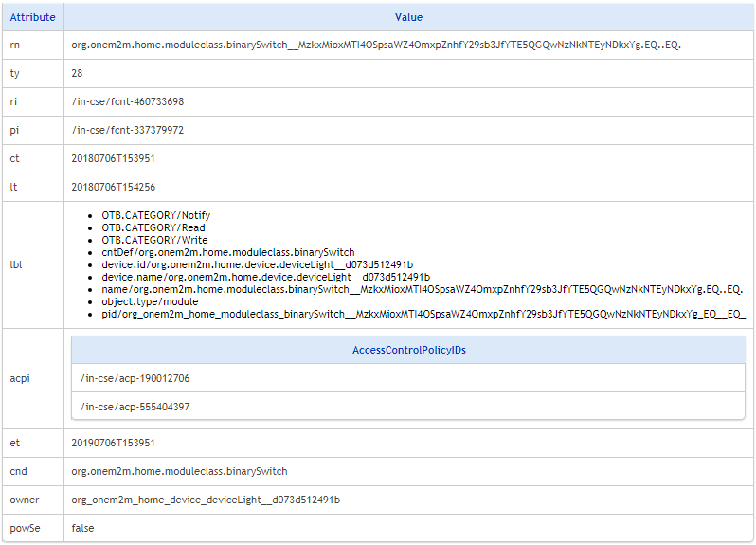Click the OTB.CATEGORY/Write label item
Screen dimensions: 756x545
click(154, 240)
